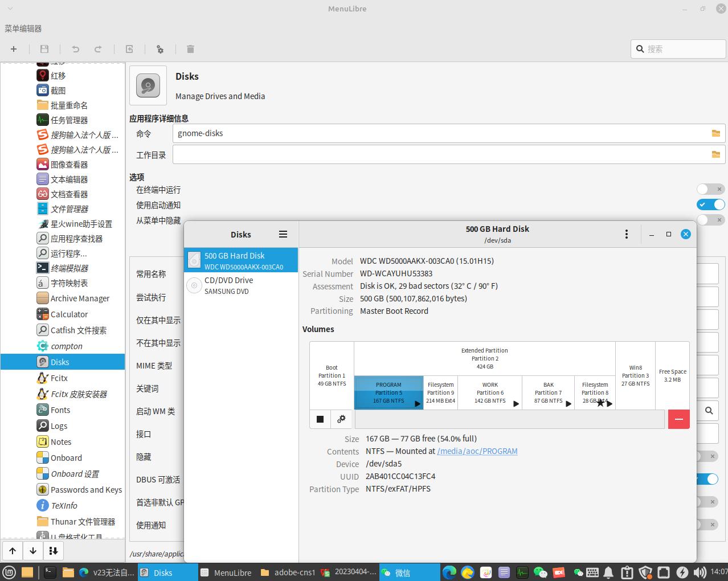Click the volume speaker tray icon
This screenshot has width=728, height=581.
(700, 572)
